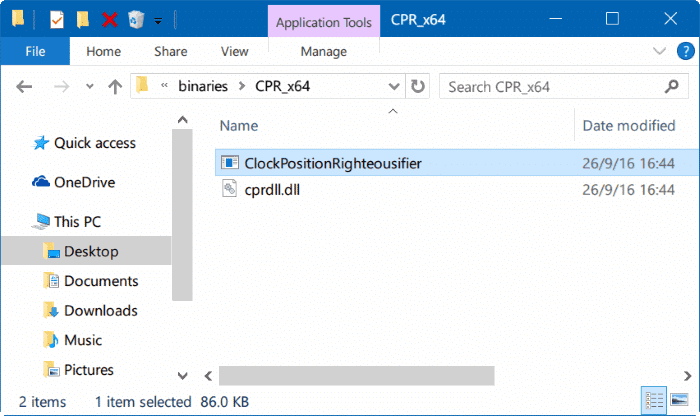Go up one folder level arrow

tap(115, 86)
